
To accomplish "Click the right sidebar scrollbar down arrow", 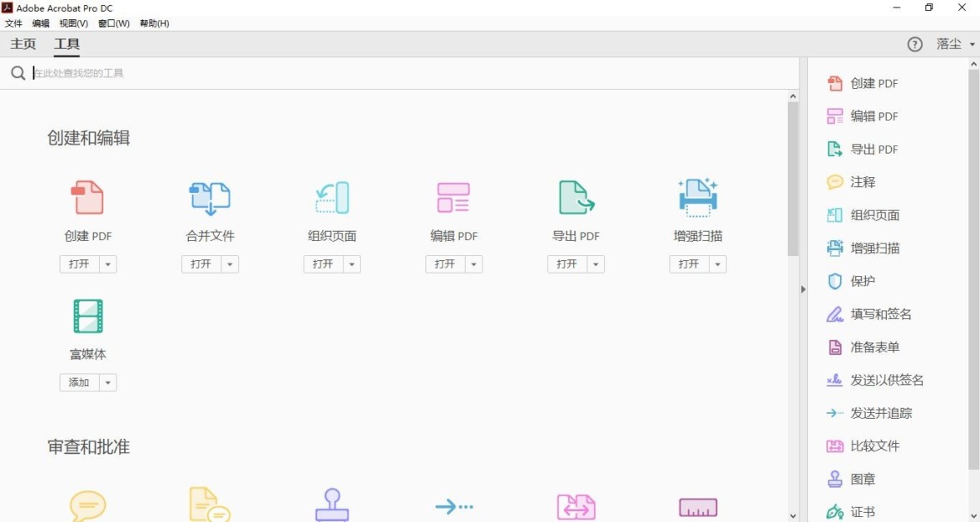I will [x=973, y=515].
